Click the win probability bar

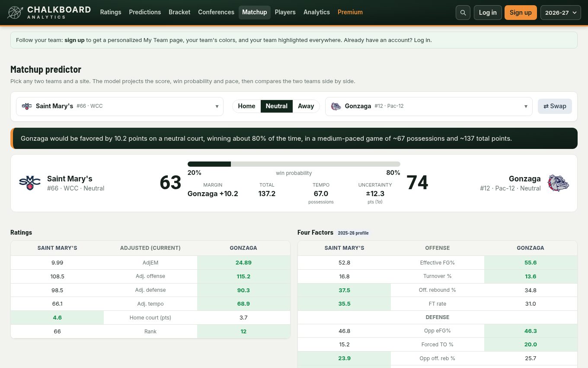294,164
